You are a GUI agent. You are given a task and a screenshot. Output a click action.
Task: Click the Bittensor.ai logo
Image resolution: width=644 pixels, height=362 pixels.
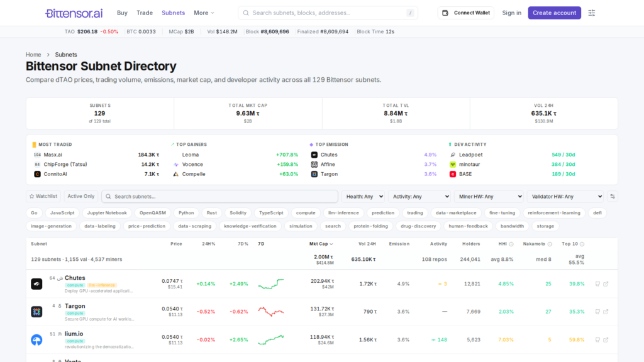coord(74,13)
